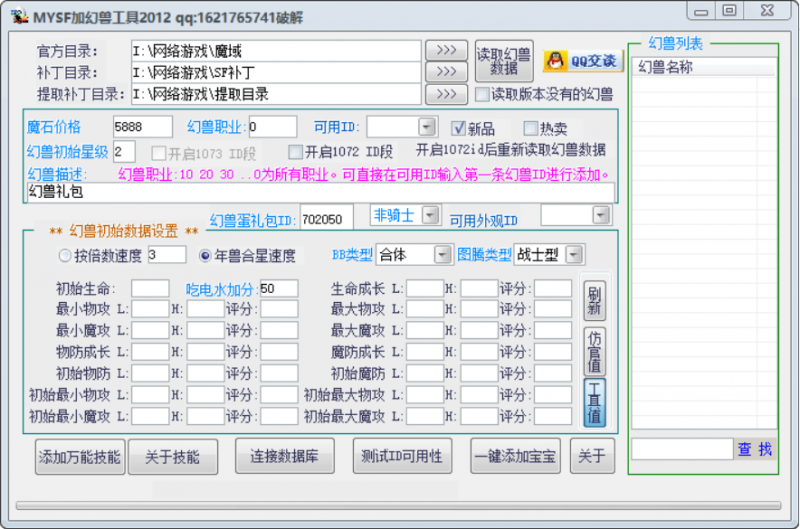Click the QQ交谈 penguin chat button
This screenshot has width=800, height=529.
[x=583, y=61]
